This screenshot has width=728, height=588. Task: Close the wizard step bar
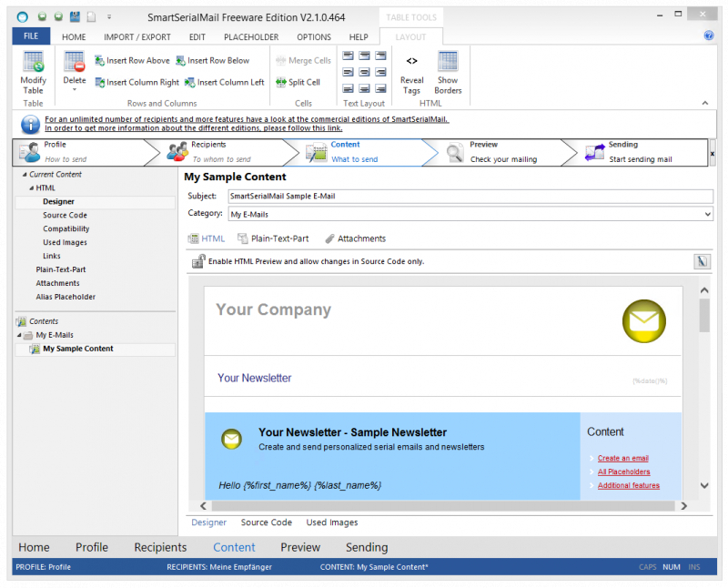coord(713,154)
